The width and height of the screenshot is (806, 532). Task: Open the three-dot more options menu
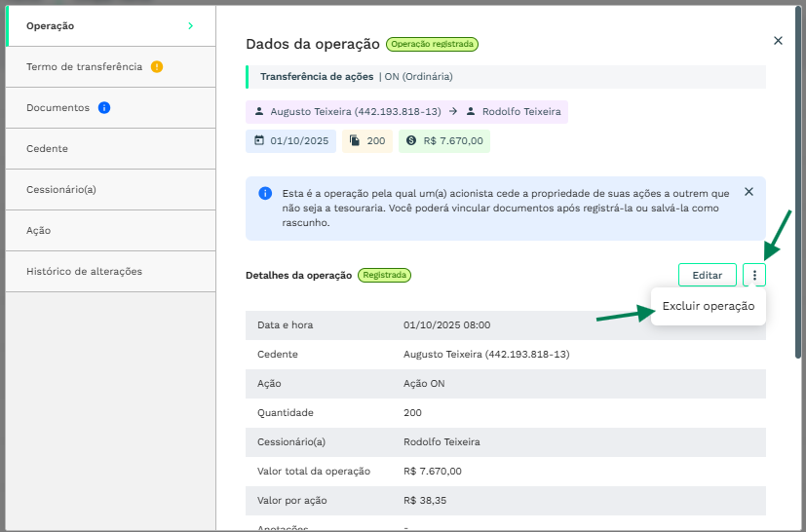[x=754, y=276]
